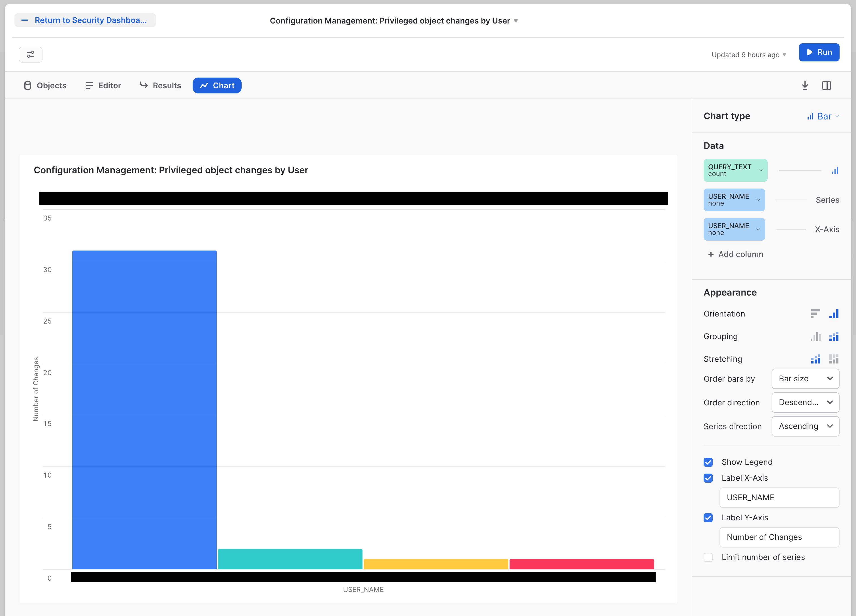Select stacked bars under Stretching

coord(815,359)
